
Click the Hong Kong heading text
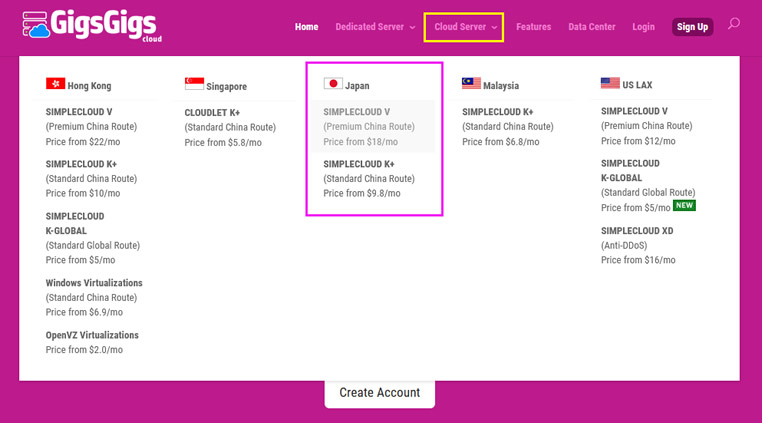(89, 86)
